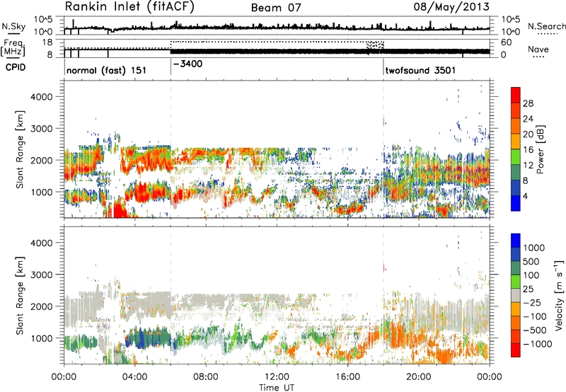The height and width of the screenshot is (392, 566).
Task: Click the Rankin Inlet (fitACF) title
Action: [x=129, y=7]
